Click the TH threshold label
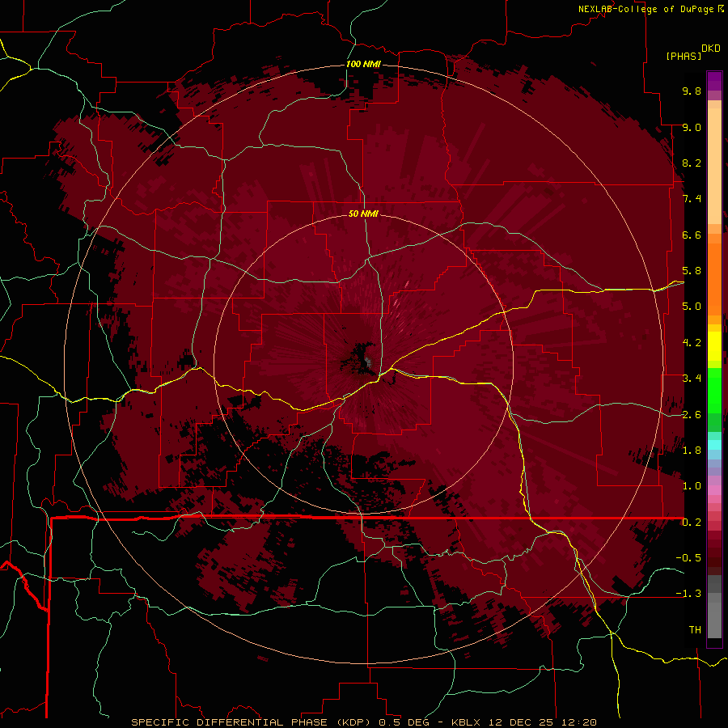The width and height of the screenshot is (728, 728). [695, 630]
